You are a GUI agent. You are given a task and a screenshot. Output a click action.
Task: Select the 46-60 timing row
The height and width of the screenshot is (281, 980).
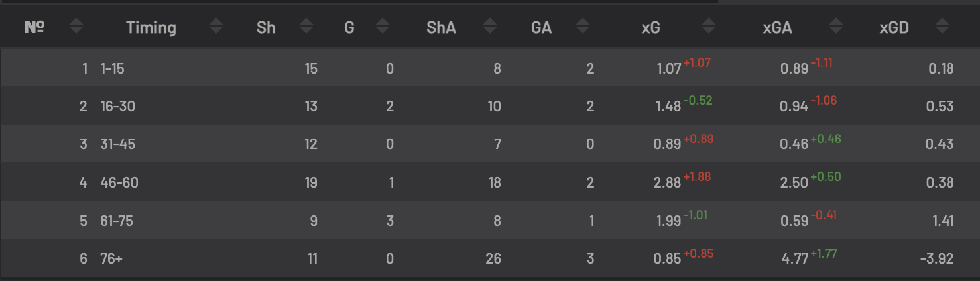click(490, 182)
